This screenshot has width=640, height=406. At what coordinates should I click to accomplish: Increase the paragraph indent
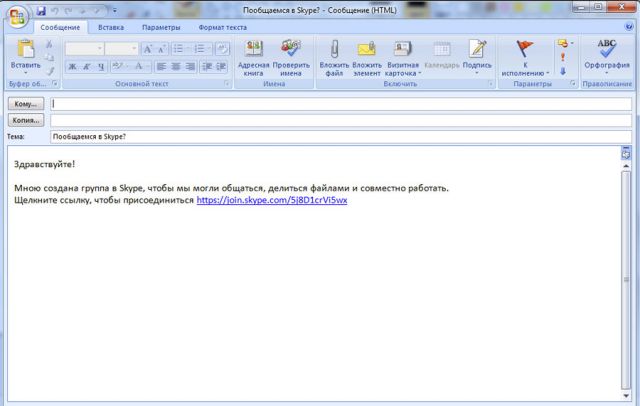[221, 67]
